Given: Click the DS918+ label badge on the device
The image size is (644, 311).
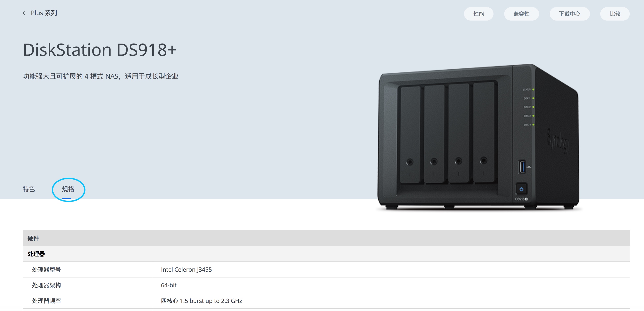Looking at the screenshot, I should click(x=521, y=199).
